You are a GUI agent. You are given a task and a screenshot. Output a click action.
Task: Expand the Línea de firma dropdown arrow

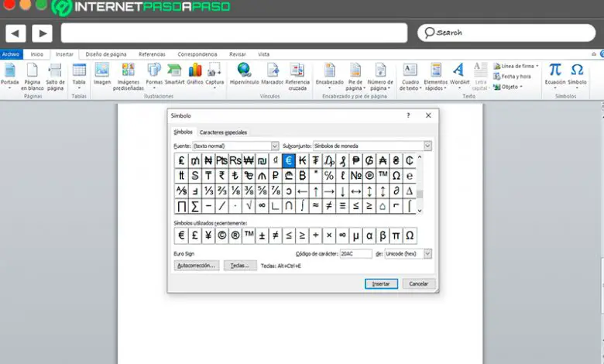pos(537,67)
